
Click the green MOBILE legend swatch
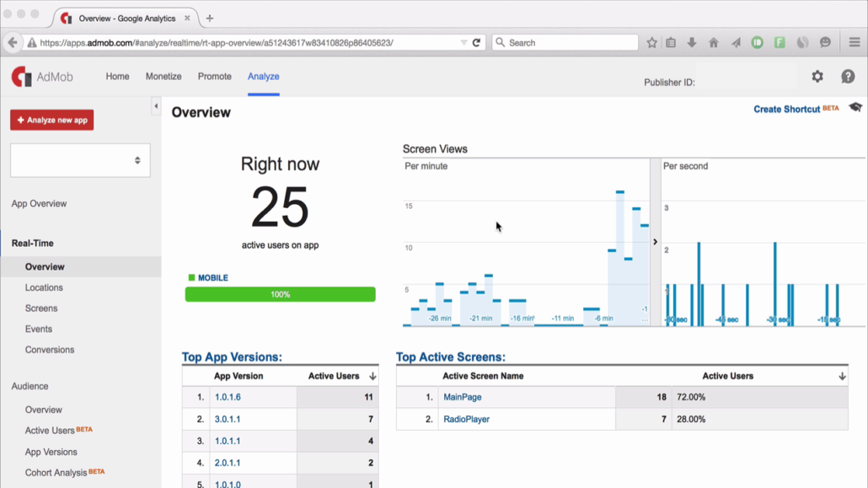[191, 277]
